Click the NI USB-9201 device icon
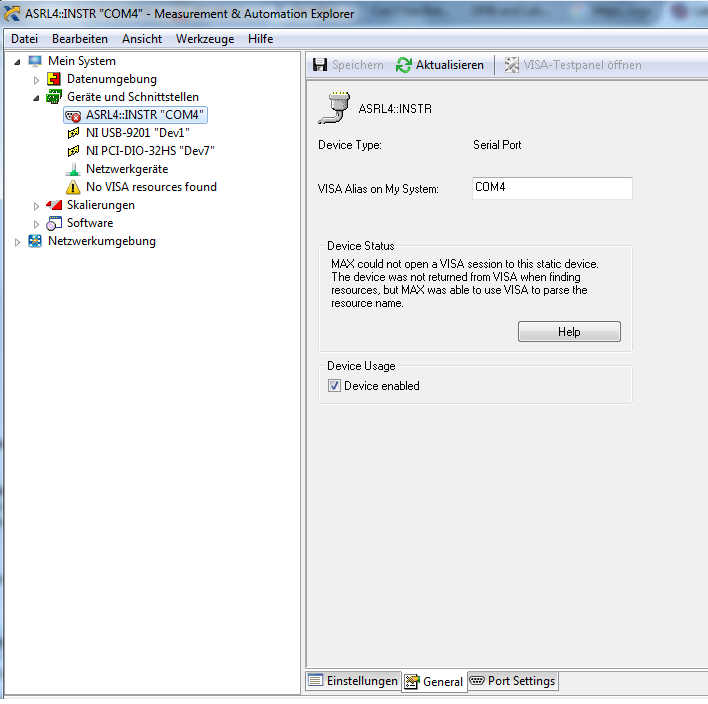Viewport: 708px width, 704px height. [73, 133]
